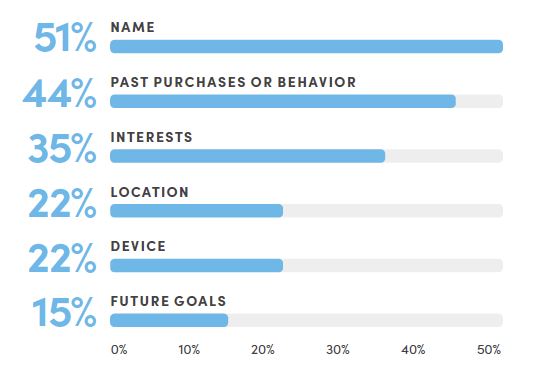Click the PAST PURCHASES OR BEHAVIOR label

(233, 82)
